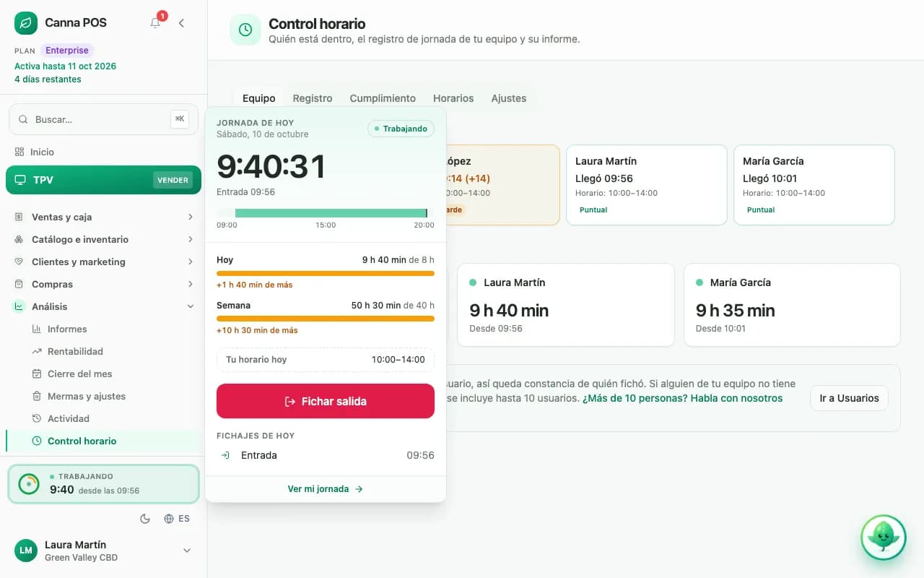Collapse the Análisis section
This screenshot has height=578, width=924.
tap(103, 306)
